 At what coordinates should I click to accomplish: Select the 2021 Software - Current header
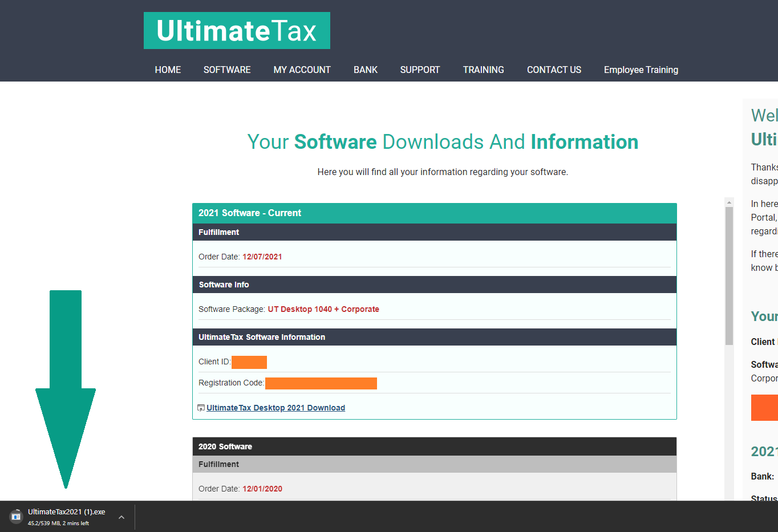click(435, 213)
